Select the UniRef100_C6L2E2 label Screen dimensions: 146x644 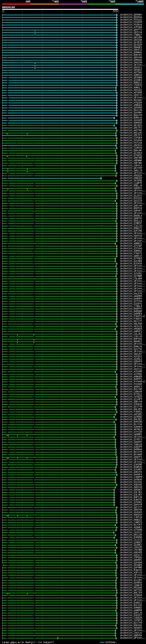pyautogui.click(x=131, y=334)
